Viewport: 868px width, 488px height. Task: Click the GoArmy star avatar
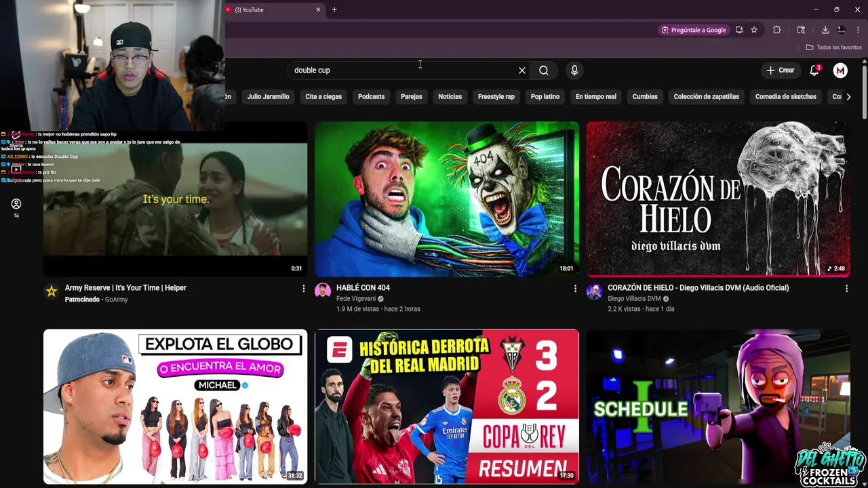pyautogui.click(x=52, y=291)
